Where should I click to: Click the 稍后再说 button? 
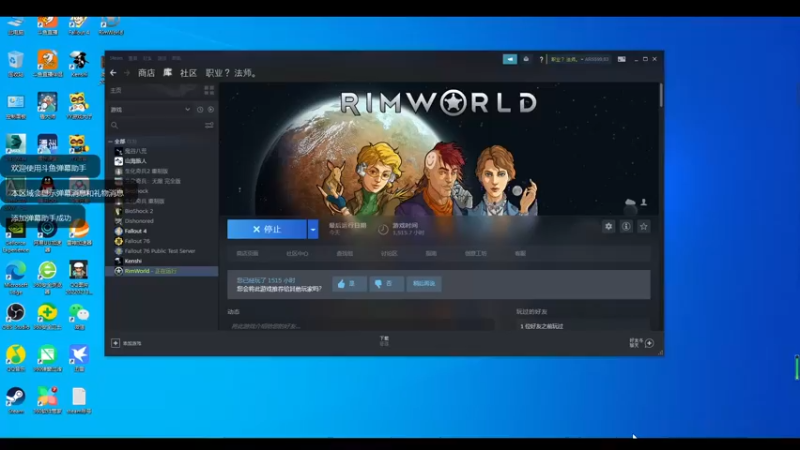pos(424,284)
